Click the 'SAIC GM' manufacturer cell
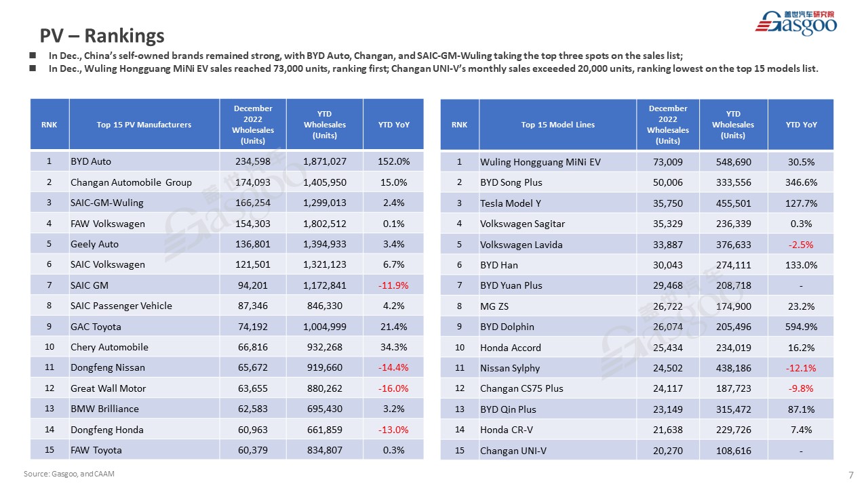This screenshot has width=868, height=488. 144,285
